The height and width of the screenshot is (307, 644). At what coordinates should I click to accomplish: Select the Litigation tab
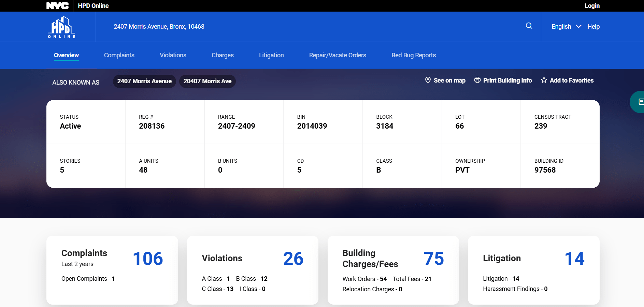[x=271, y=55]
